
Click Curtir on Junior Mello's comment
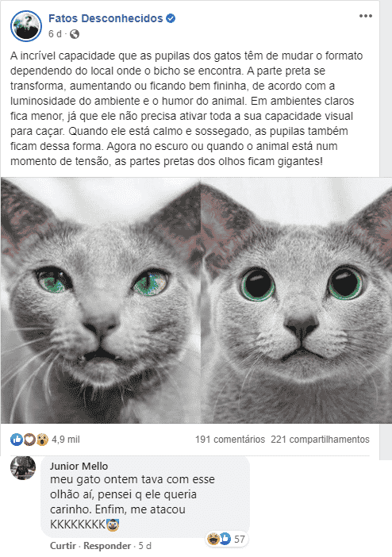(x=63, y=546)
